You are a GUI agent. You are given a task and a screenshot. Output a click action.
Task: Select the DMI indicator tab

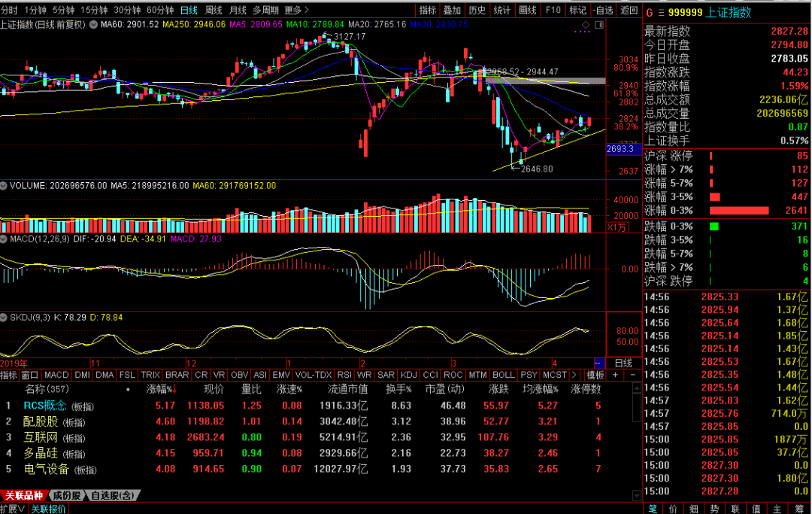coord(83,375)
